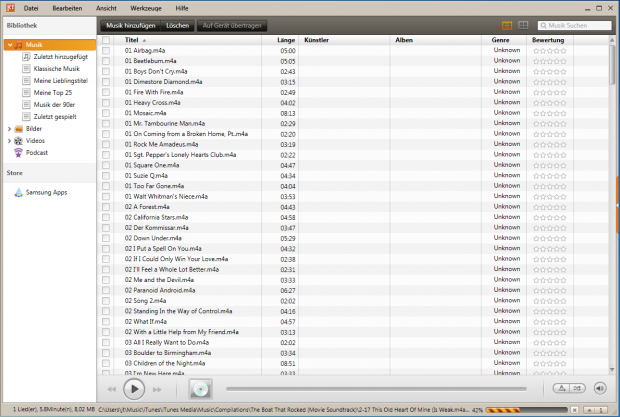620x417 pixels.
Task: Check the box for 01 Airbag.m4a
Action: 106,51
